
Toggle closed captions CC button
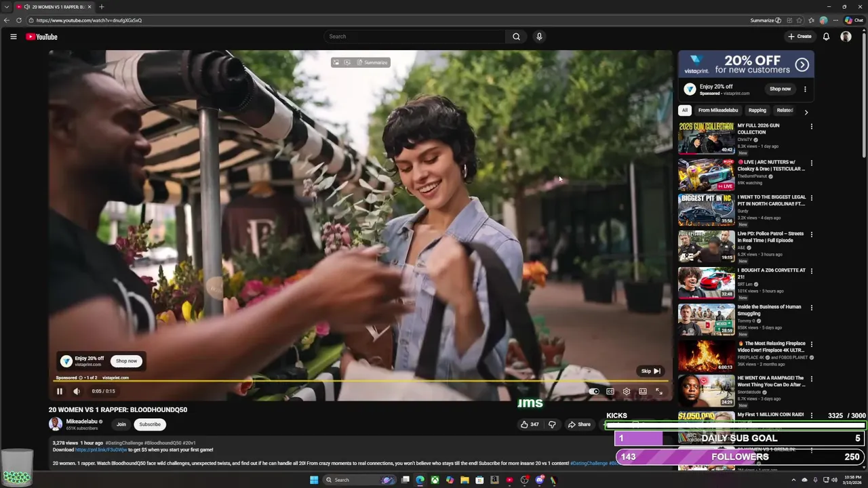(610, 391)
